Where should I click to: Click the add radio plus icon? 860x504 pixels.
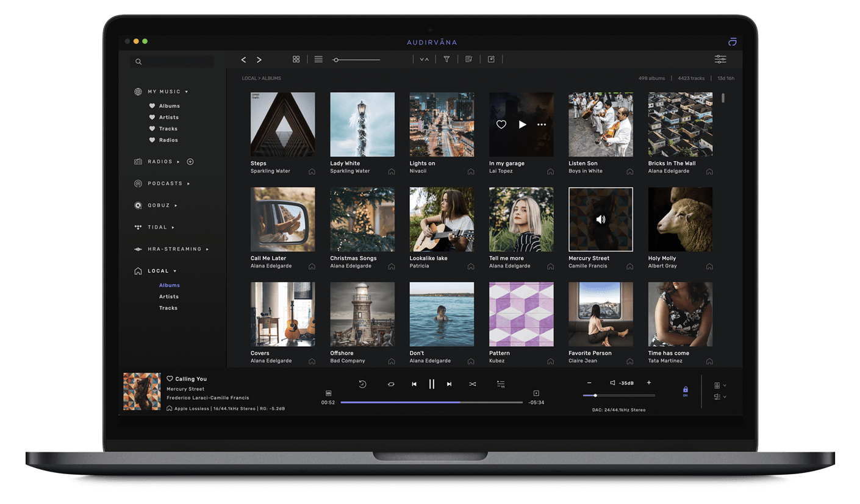[190, 161]
